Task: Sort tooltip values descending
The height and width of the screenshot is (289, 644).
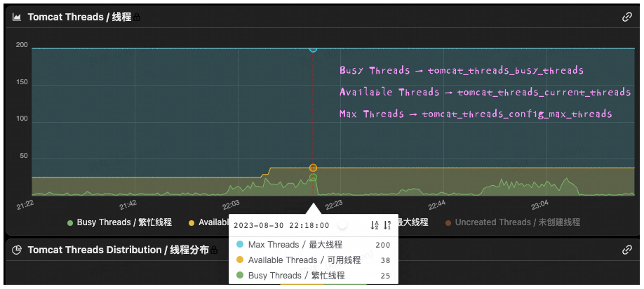Action: [387, 225]
